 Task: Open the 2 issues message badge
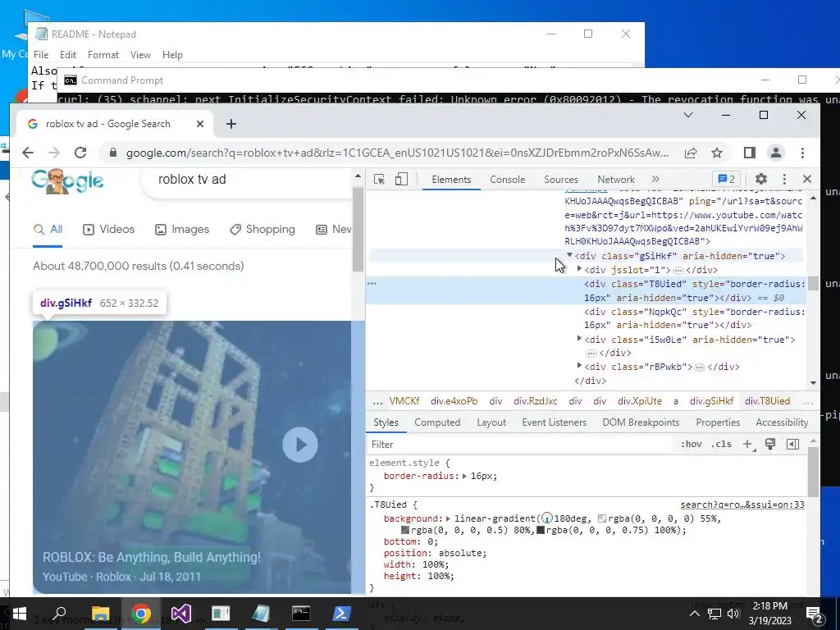pos(727,180)
